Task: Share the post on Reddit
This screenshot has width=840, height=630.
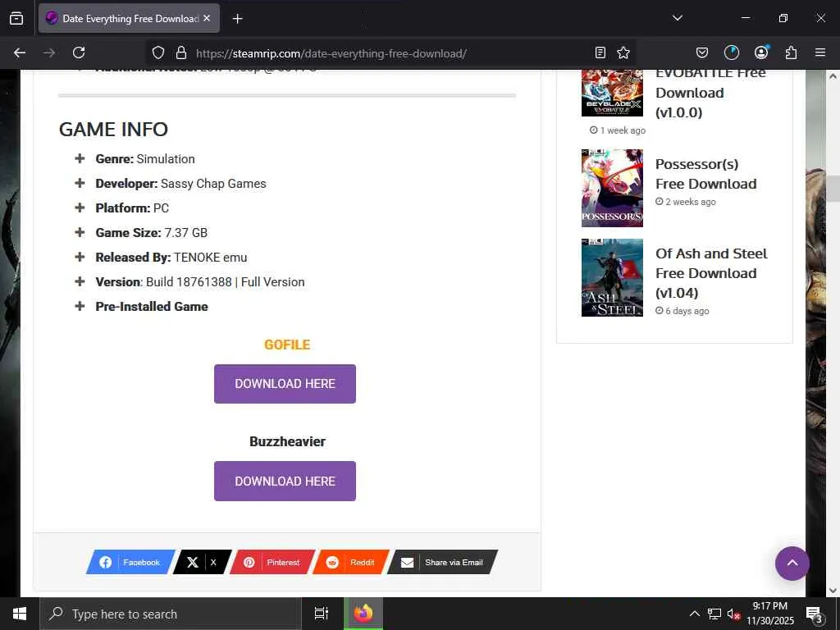Action: [x=350, y=562]
